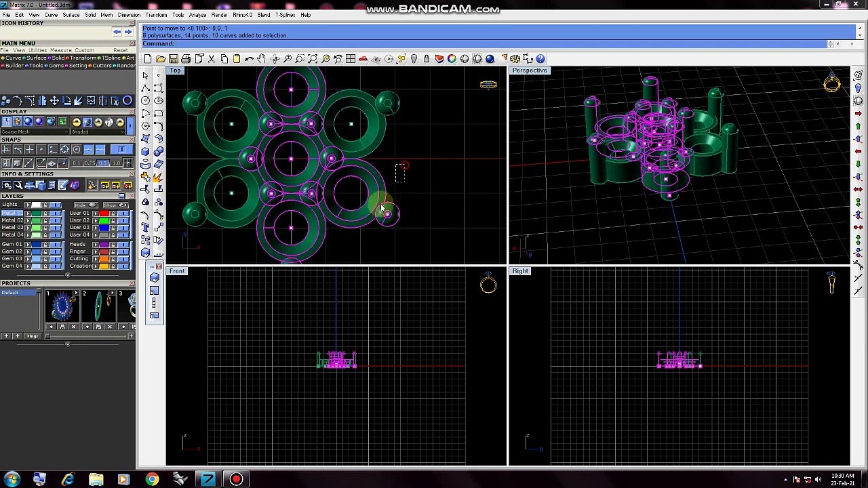Click the Save file icon in toolbar
This screenshot has width=868, height=488.
pos(174,59)
